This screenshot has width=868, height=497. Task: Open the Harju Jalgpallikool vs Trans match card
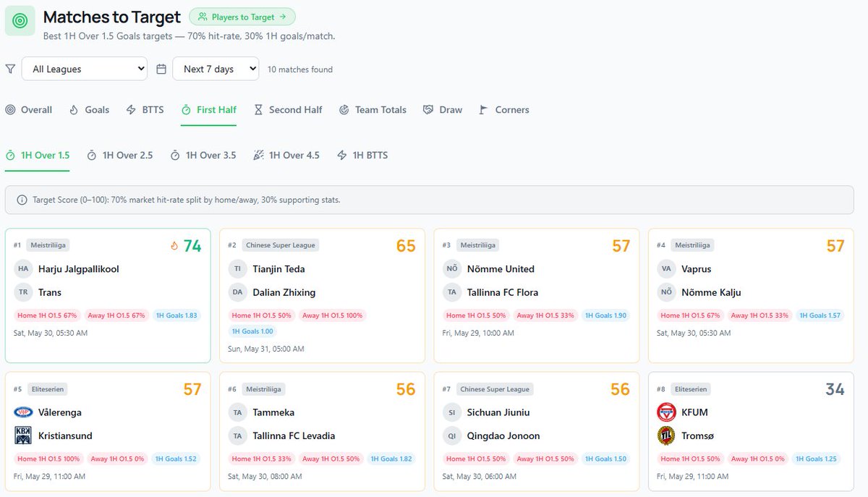click(x=108, y=296)
